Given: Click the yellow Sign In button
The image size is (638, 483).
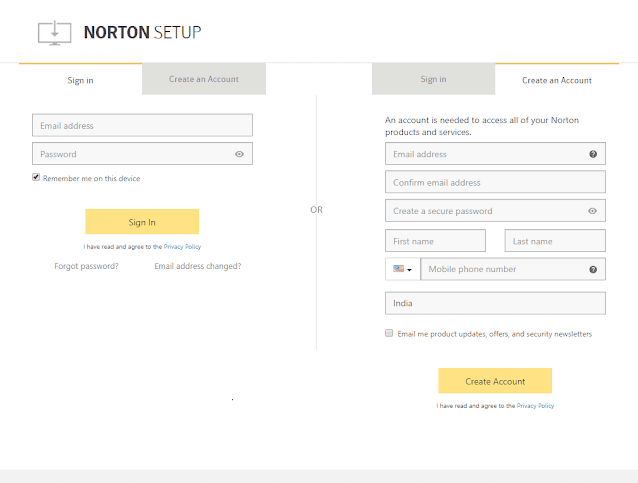Looking at the screenshot, I should point(142,222).
